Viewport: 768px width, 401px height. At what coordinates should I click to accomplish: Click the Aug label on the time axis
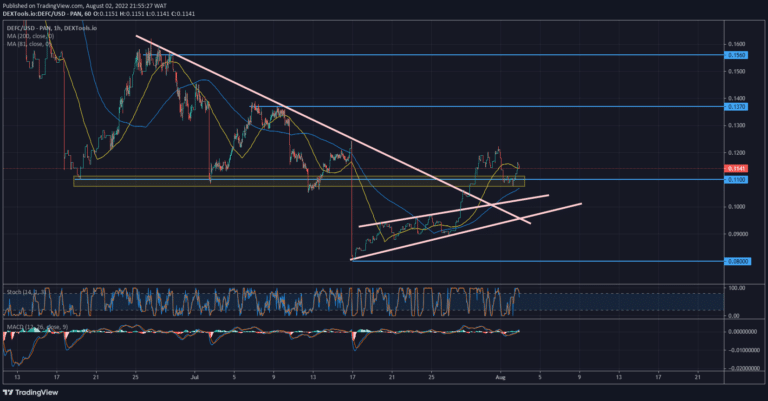[x=500, y=377]
